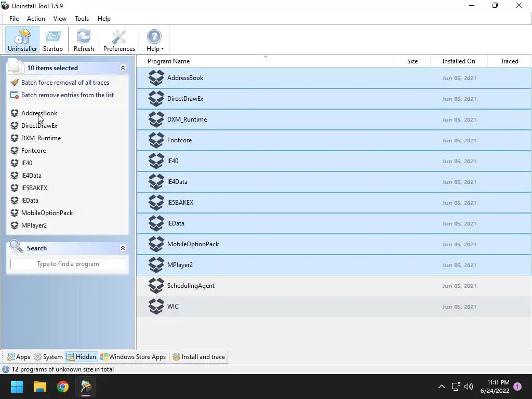This screenshot has height=399, width=532.
Task: Open the volume control in tray
Action: point(469,387)
